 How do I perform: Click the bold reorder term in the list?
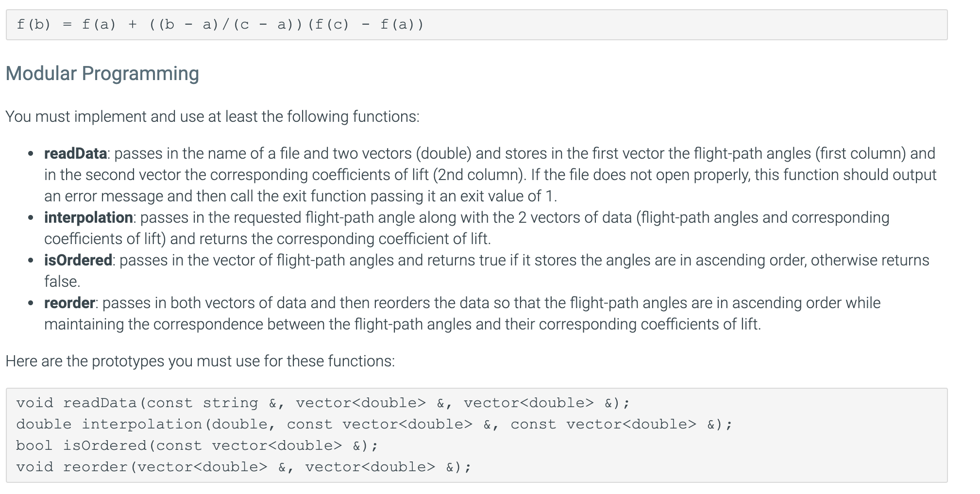click(x=69, y=303)
